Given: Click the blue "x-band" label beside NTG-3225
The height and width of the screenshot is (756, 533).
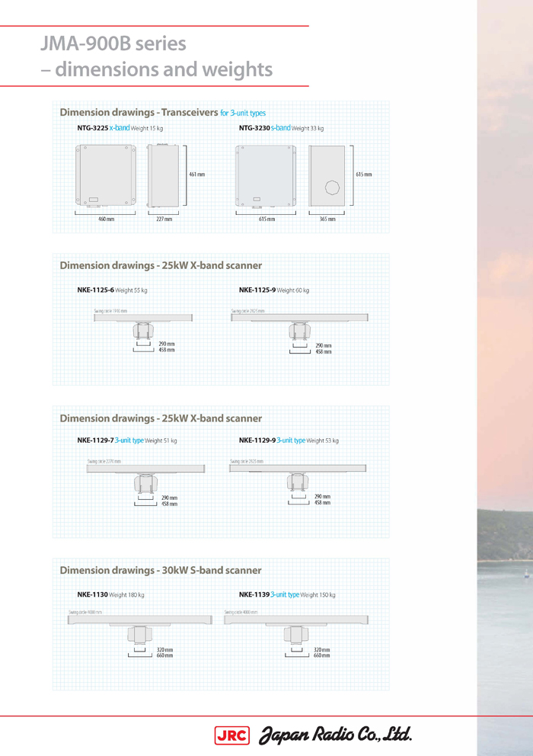Looking at the screenshot, I should pos(120,128).
